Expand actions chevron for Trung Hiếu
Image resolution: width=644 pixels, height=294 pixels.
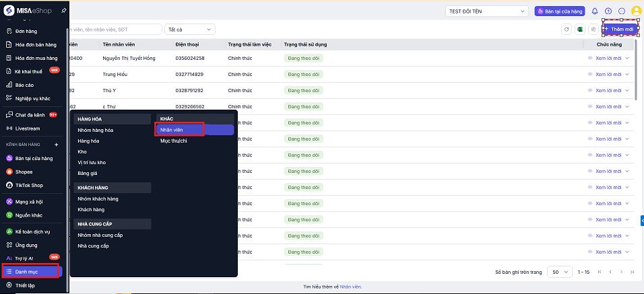click(x=627, y=74)
